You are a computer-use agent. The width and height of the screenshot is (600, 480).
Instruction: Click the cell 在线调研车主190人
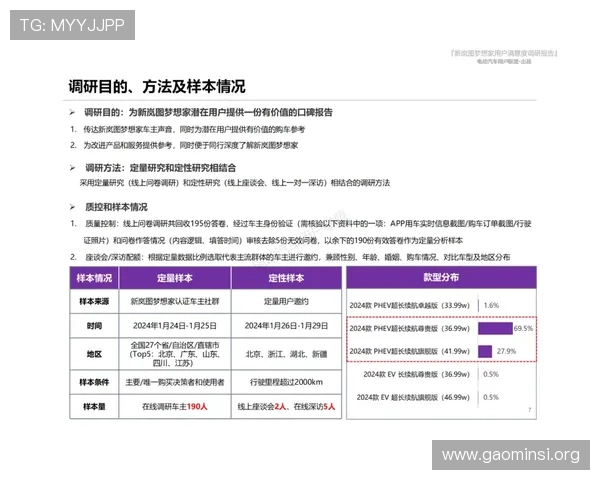[175, 407]
